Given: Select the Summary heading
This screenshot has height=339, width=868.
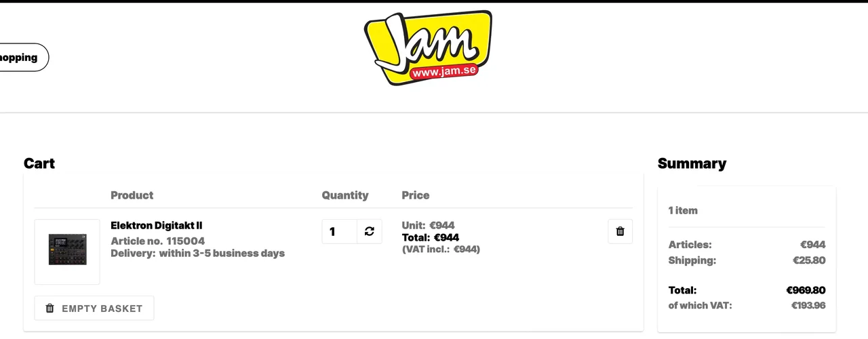Looking at the screenshot, I should 692,163.
